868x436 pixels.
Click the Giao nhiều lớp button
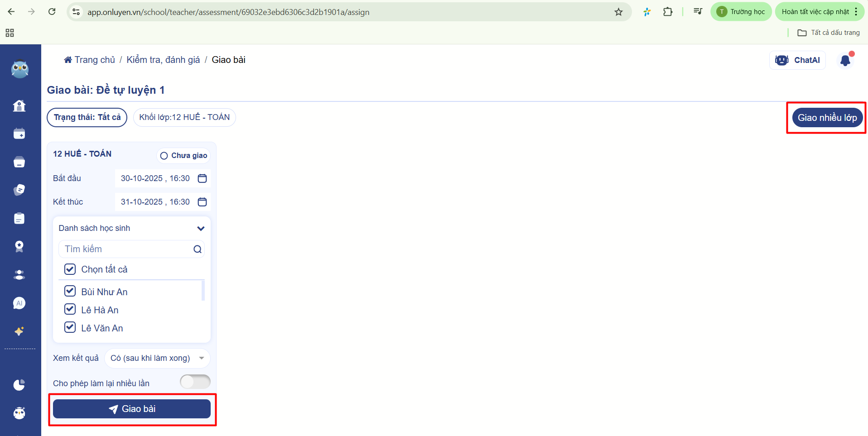click(x=827, y=118)
